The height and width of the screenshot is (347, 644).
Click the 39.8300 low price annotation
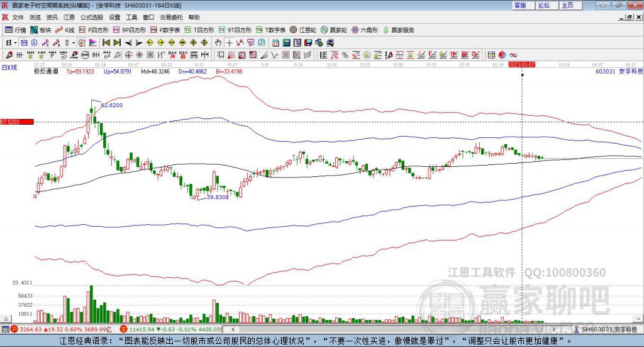click(x=218, y=197)
